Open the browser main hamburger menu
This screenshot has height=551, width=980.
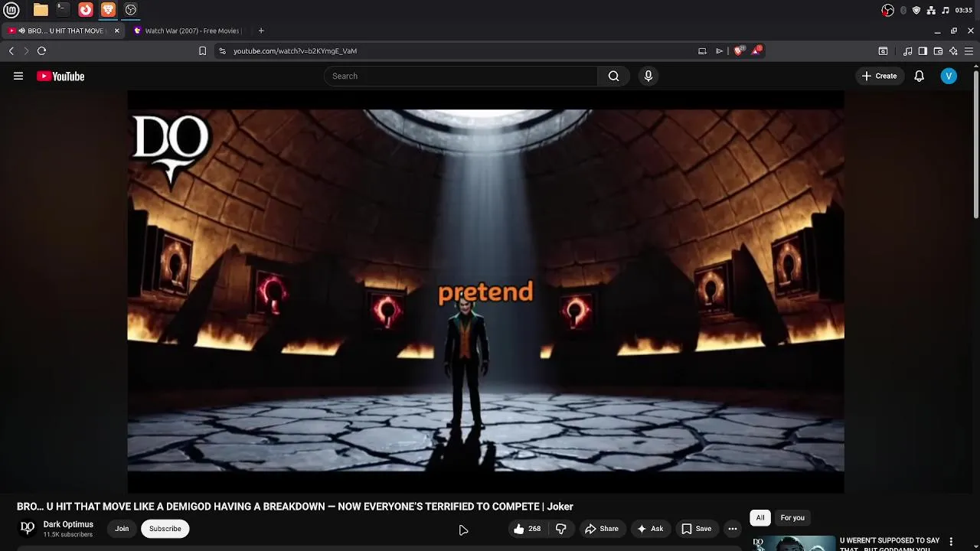(x=969, y=51)
